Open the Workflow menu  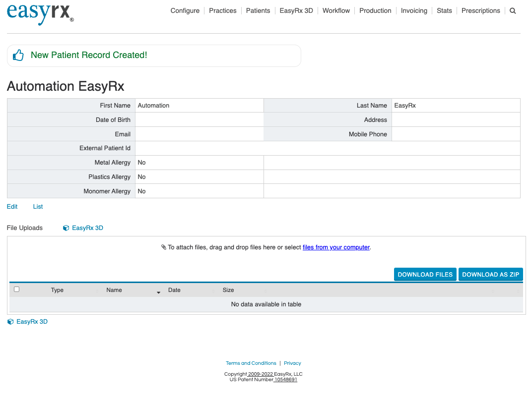pyautogui.click(x=336, y=11)
